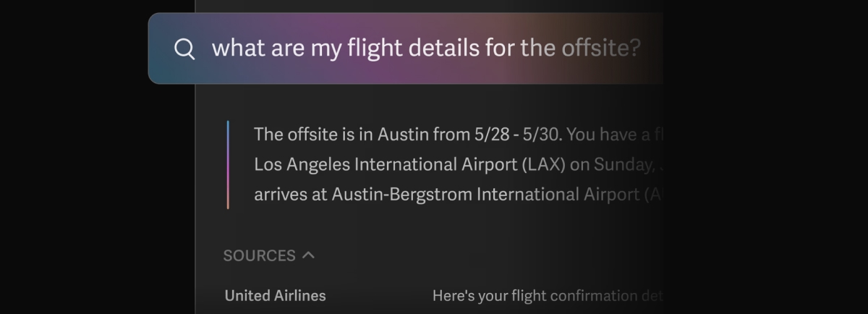Open the flight confirmation email snippet

547,295
